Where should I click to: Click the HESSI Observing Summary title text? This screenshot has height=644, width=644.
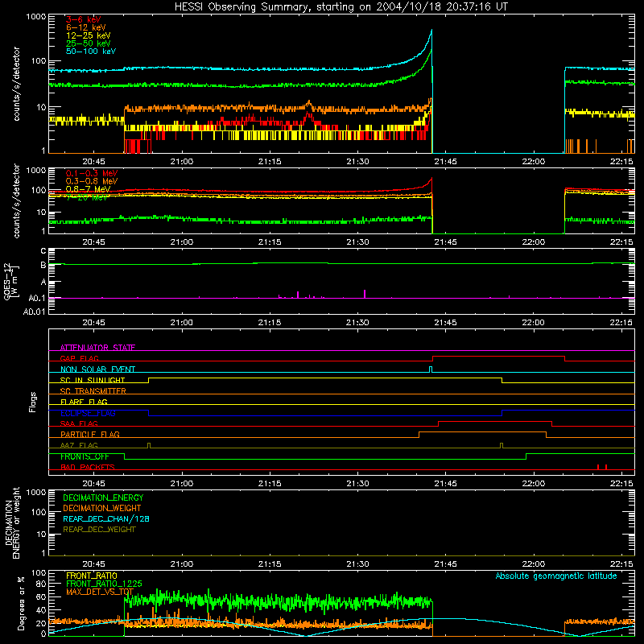click(x=341, y=7)
